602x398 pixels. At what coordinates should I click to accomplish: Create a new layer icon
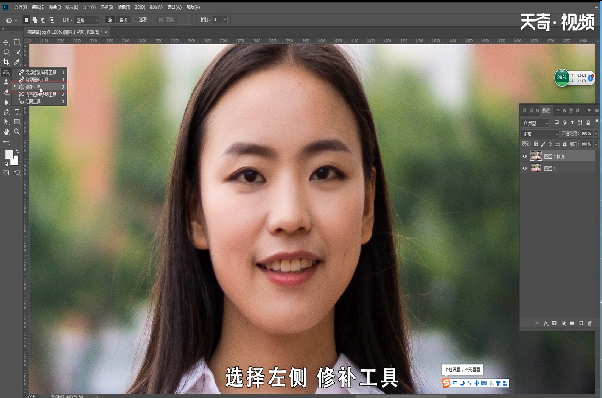pos(581,324)
